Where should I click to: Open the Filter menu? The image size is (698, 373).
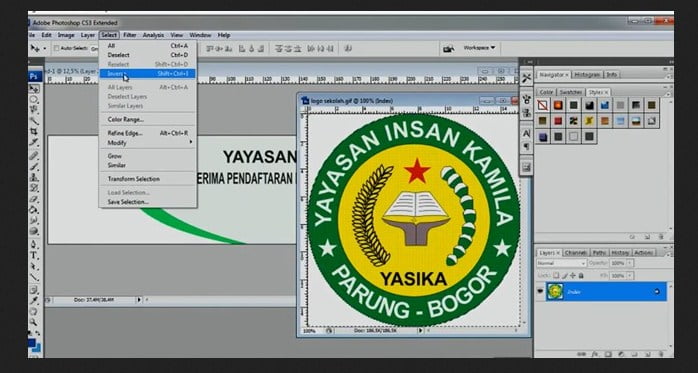point(130,35)
